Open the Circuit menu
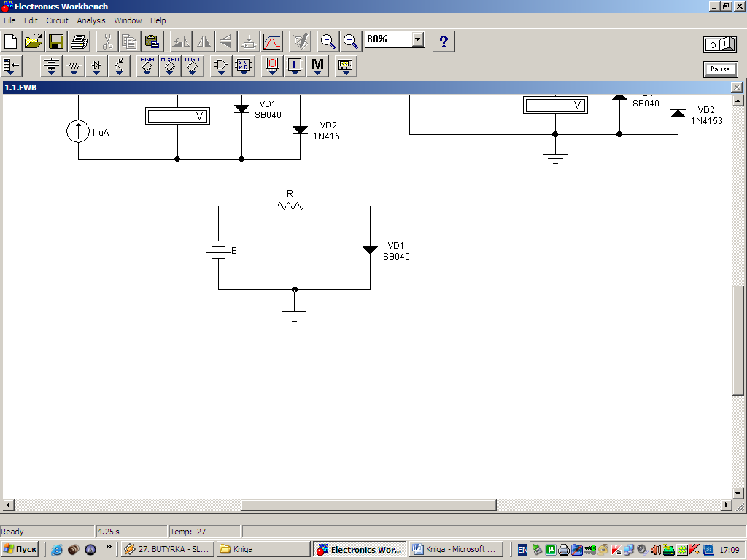The height and width of the screenshot is (560, 747). (x=57, y=20)
